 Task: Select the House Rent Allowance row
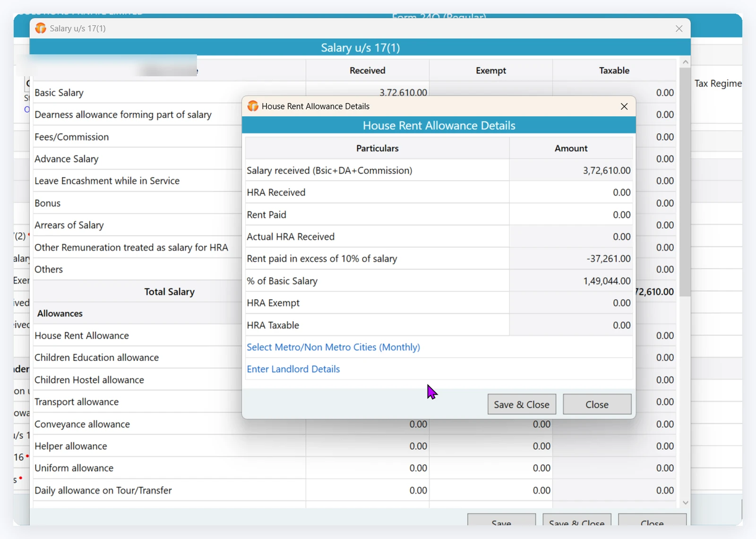coord(82,336)
